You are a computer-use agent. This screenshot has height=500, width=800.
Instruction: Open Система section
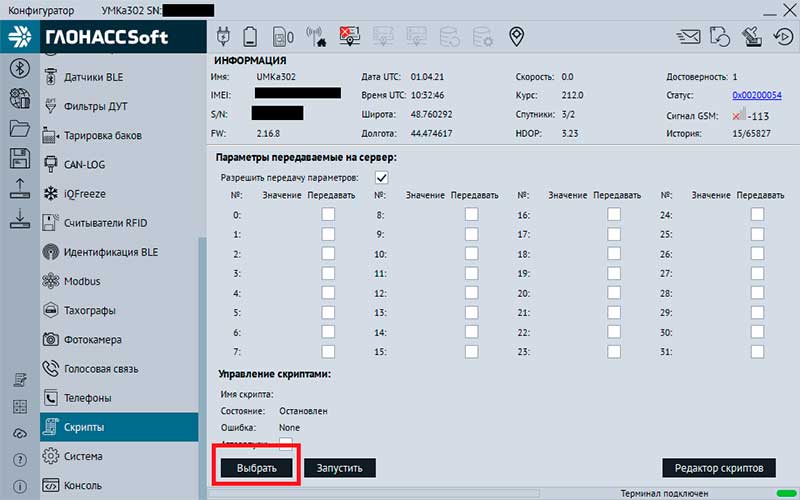click(x=119, y=456)
